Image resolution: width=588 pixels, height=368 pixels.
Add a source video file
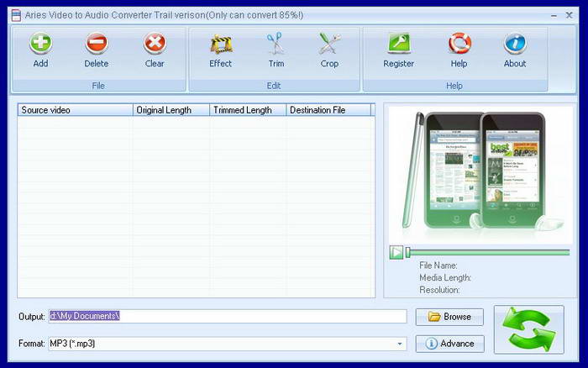pyautogui.click(x=40, y=50)
